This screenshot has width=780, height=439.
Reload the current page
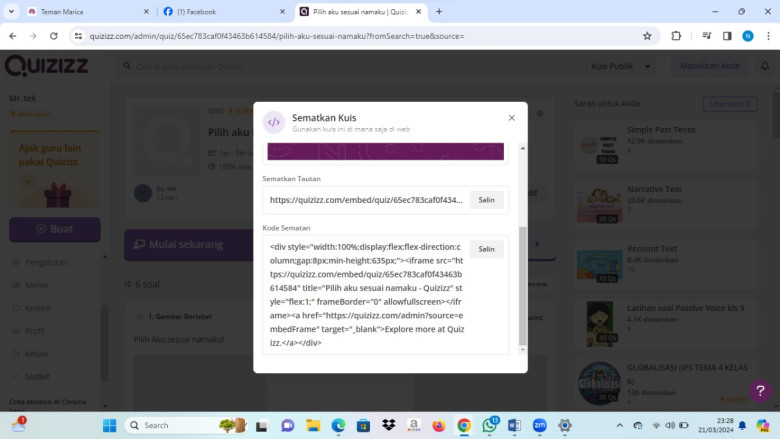54,36
